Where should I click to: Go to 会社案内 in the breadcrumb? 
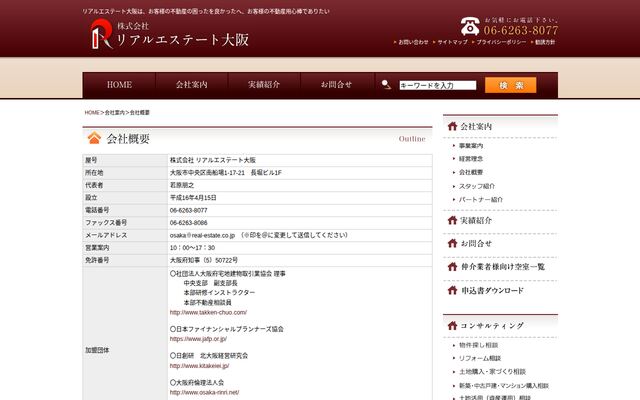point(115,113)
